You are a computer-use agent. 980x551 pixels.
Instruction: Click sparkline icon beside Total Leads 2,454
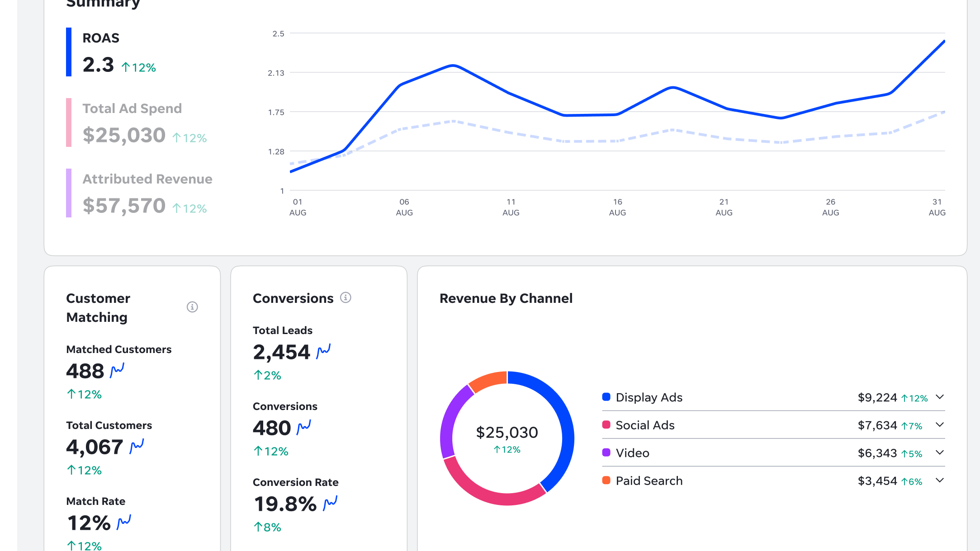click(323, 351)
